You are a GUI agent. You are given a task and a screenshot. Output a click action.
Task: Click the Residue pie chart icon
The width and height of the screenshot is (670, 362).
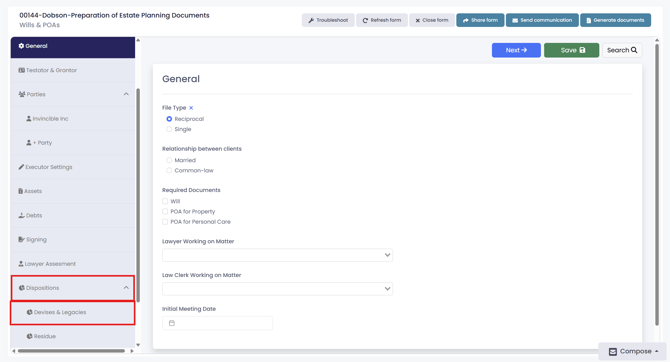click(x=29, y=336)
